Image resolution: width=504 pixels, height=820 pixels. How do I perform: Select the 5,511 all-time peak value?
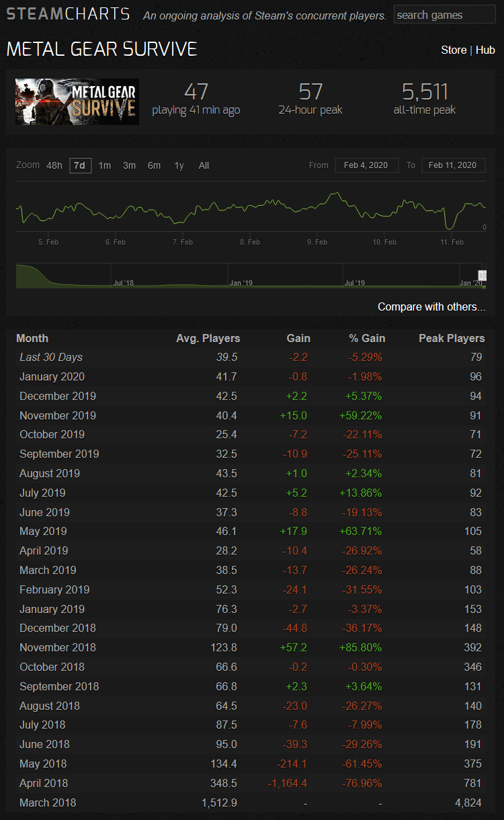click(425, 91)
